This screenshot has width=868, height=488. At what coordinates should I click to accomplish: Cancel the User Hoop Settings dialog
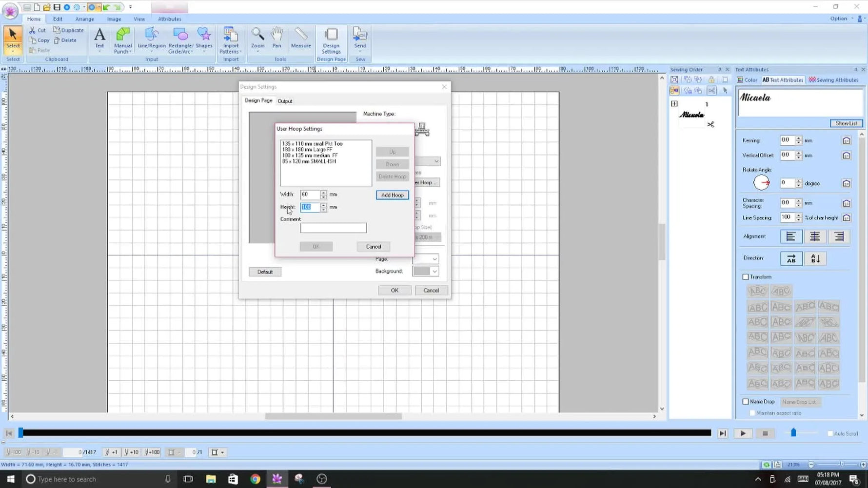[374, 247]
